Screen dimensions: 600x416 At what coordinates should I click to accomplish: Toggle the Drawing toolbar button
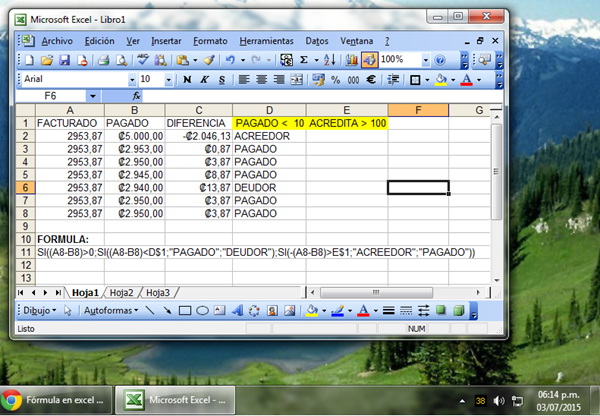click(x=369, y=60)
